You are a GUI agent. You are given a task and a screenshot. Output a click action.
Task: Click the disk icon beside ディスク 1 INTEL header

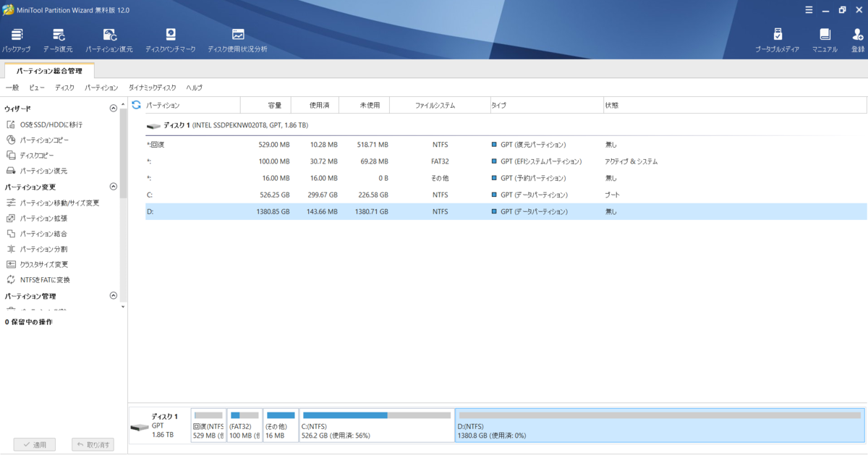tap(153, 126)
